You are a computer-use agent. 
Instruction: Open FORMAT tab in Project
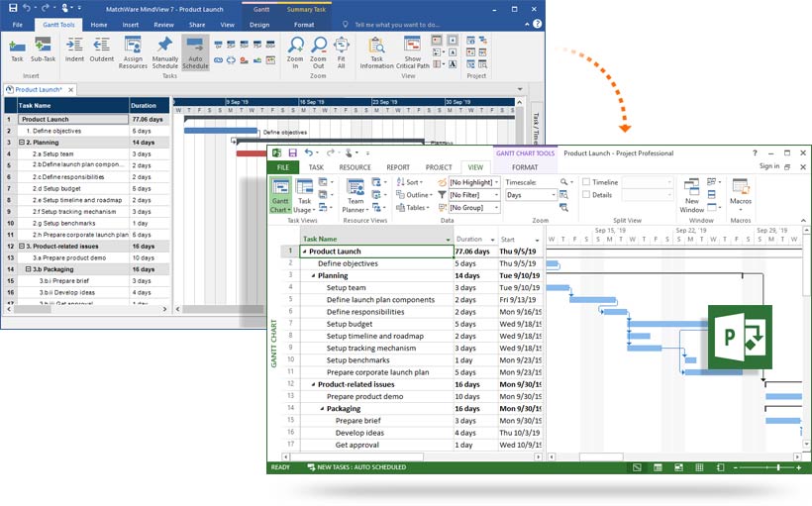[x=525, y=167]
